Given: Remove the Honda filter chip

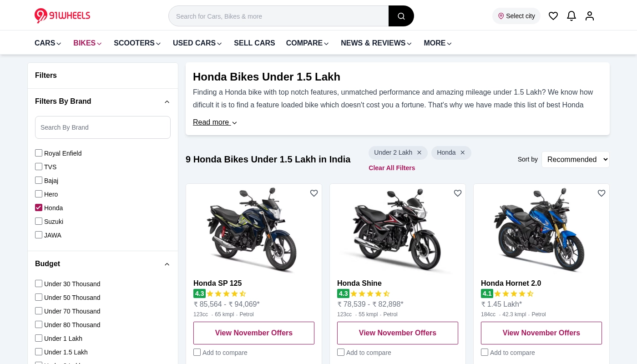Looking at the screenshot, I should (463, 153).
